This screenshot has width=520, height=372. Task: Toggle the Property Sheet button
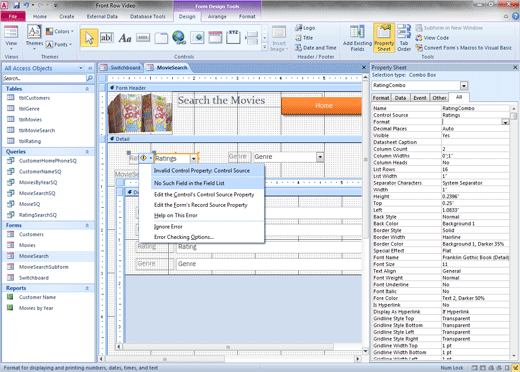coord(384,38)
